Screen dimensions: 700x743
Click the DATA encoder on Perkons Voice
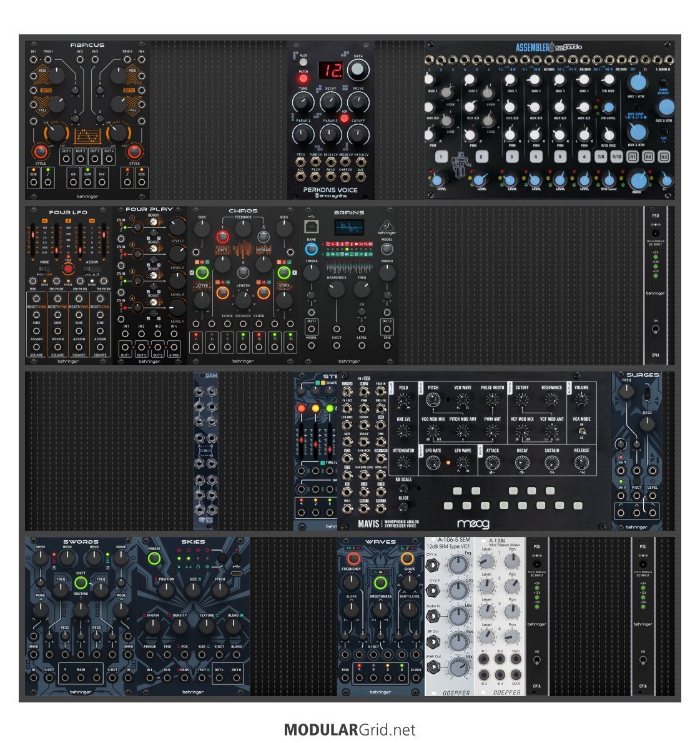(x=358, y=70)
